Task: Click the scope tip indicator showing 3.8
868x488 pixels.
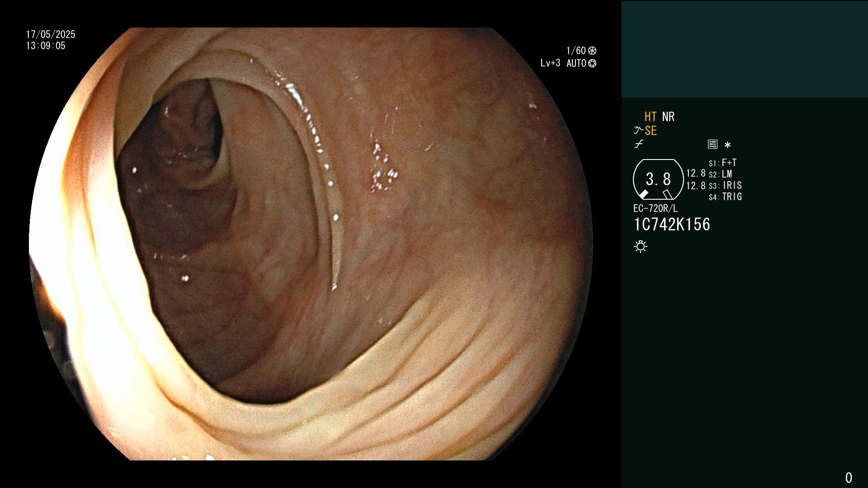Action: (658, 179)
